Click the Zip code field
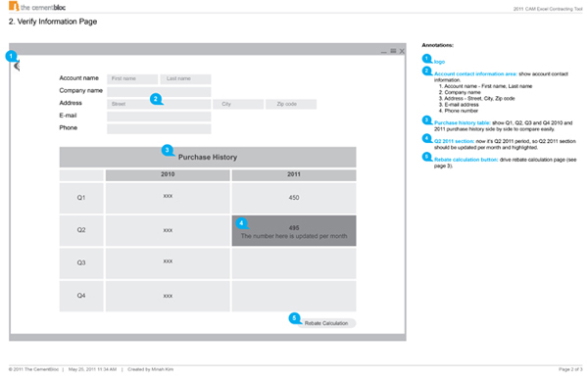 point(291,104)
